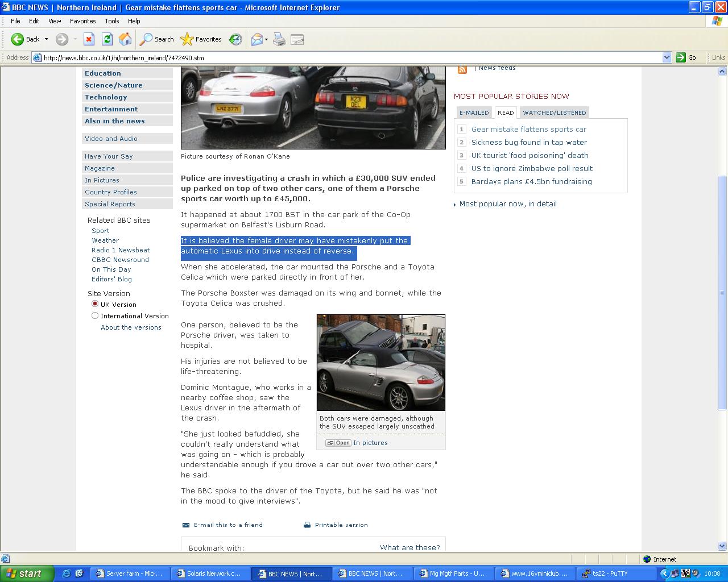Open the Sickness bug found in tap water story

click(x=529, y=142)
